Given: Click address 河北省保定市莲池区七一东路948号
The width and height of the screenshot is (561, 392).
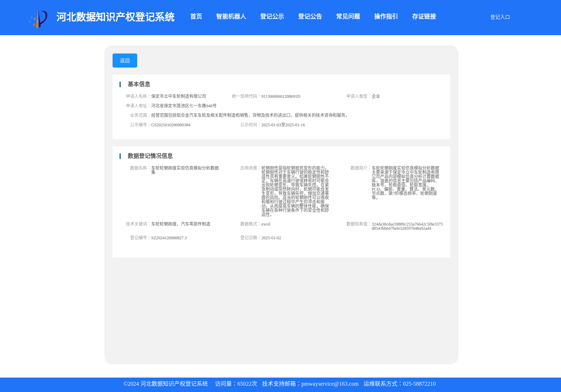Looking at the screenshot, I should (x=184, y=106).
